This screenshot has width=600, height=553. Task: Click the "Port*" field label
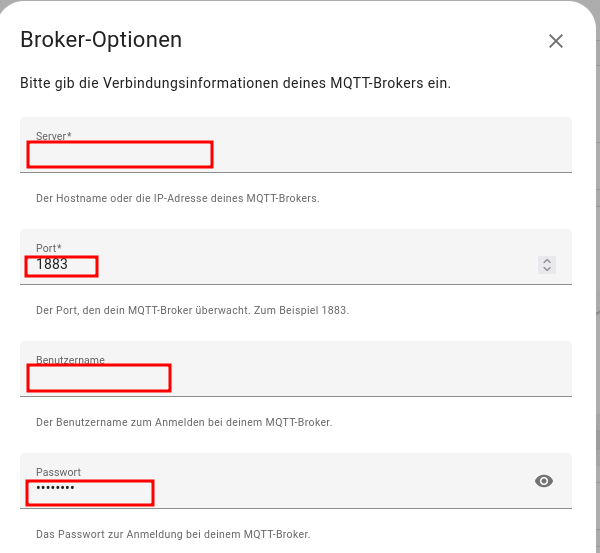[48, 248]
